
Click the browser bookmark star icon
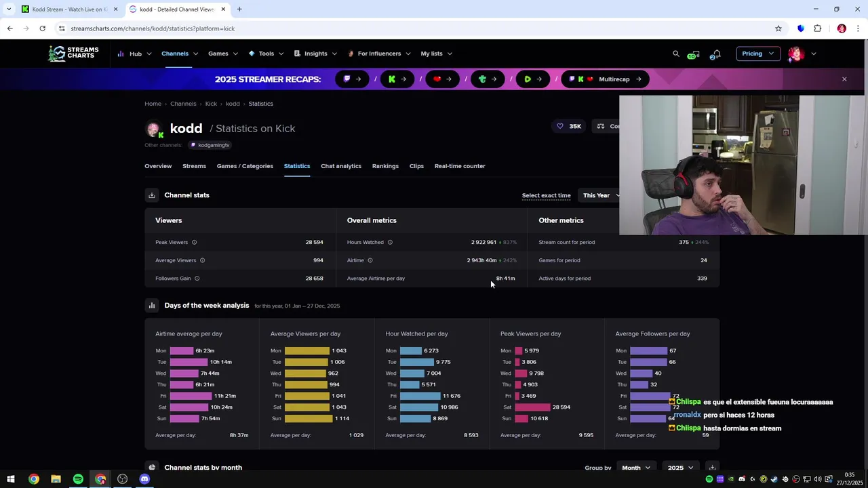778,28
